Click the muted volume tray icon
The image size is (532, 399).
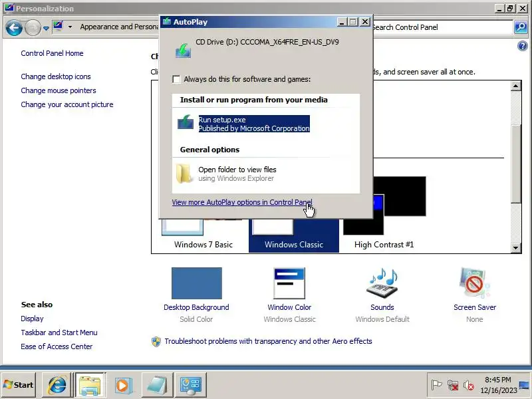(x=469, y=385)
